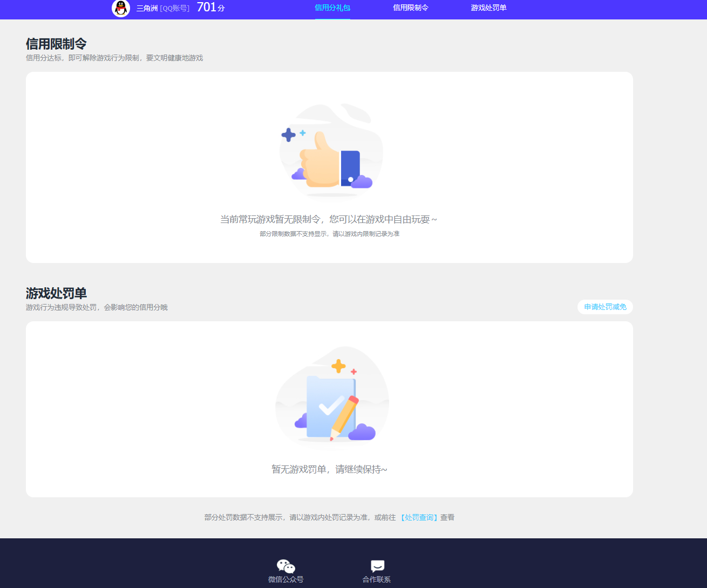Click the 微信公众号 footer label
This screenshot has height=588, width=707.
pyautogui.click(x=286, y=579)
